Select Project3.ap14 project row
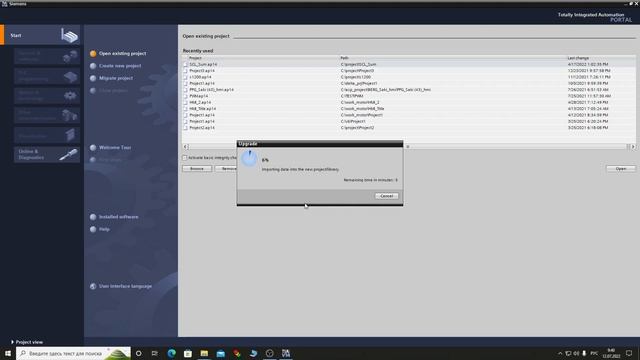This screenshot has width=640, height=360. [409, 71]
